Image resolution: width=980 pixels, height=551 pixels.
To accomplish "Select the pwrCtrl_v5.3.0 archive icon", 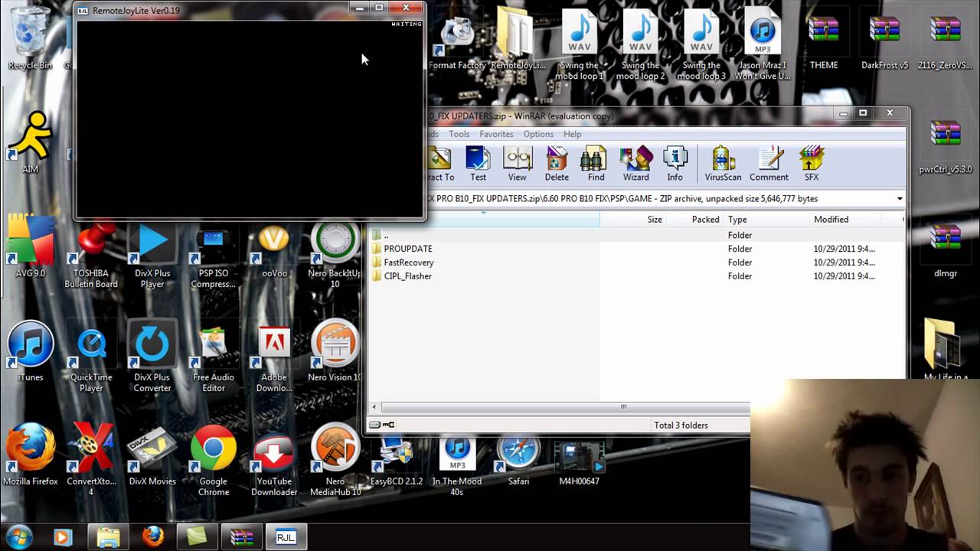I will tap(946, 145).
